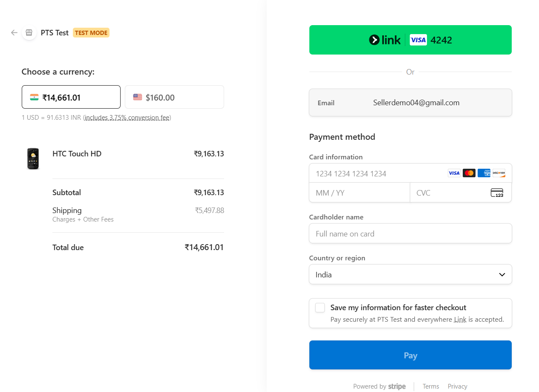The height and width of the screenshot is (392, 539).
Task: Click the TEST MODE badge
Action: (x=91, y=33)
